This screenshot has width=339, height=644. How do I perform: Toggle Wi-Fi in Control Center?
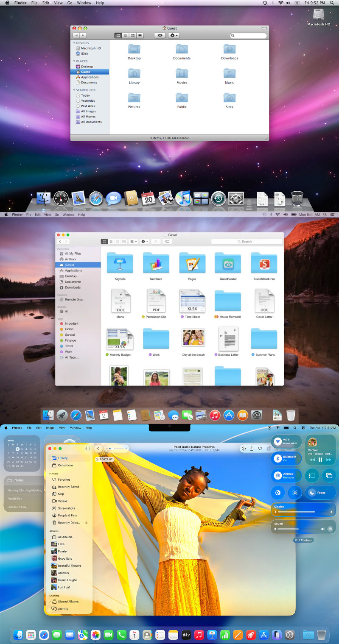[277, 441]
